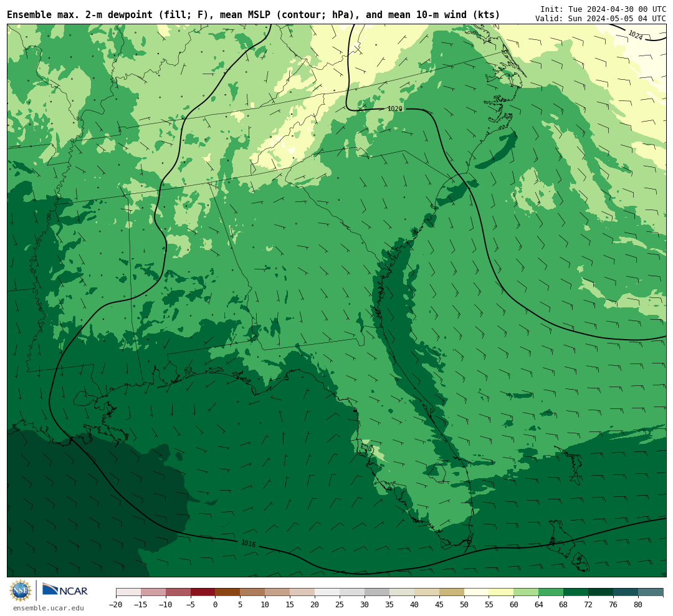This screenshot has height=616, width=673.
Task: Click the 68 colorbar tick label
Action: [563, 605]
